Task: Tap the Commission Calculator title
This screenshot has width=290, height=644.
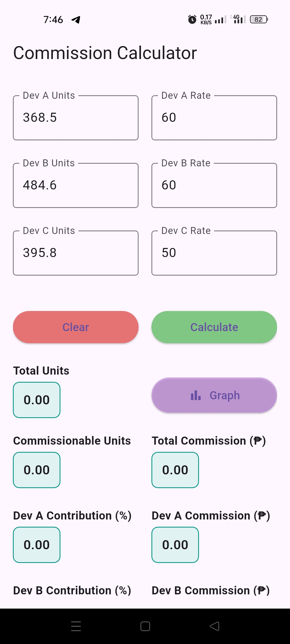Action: [105, 53]
